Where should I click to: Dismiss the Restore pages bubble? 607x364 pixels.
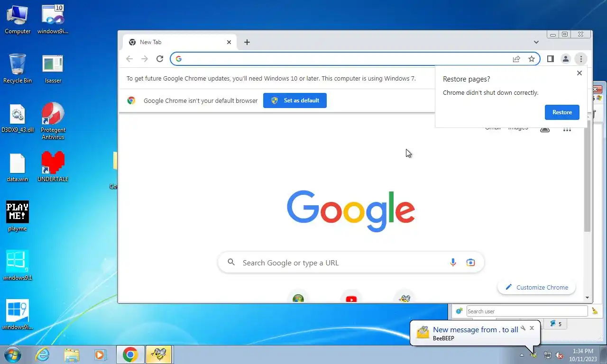pos(579,73)
